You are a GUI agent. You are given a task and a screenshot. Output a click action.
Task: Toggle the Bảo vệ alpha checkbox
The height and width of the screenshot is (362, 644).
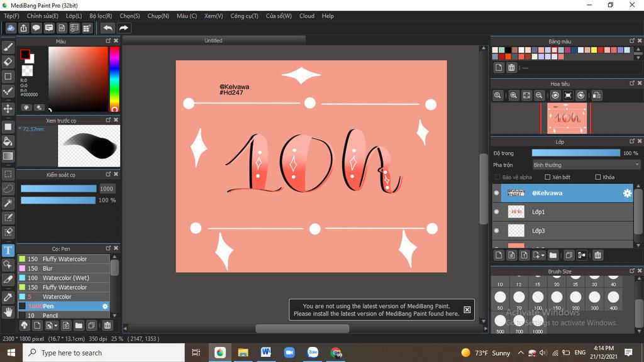click(x=497, y=177)
